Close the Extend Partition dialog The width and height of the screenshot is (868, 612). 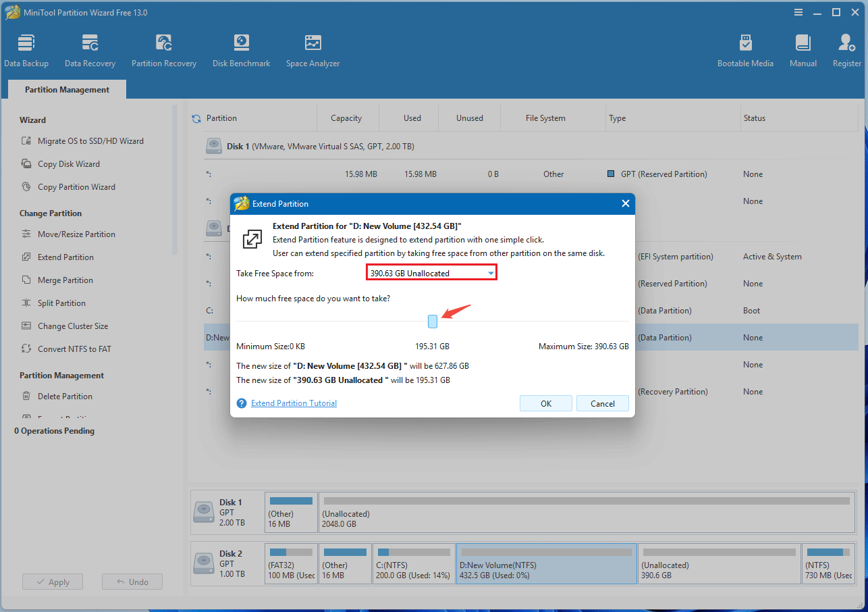pyautogui.click(x=625, y=203)
